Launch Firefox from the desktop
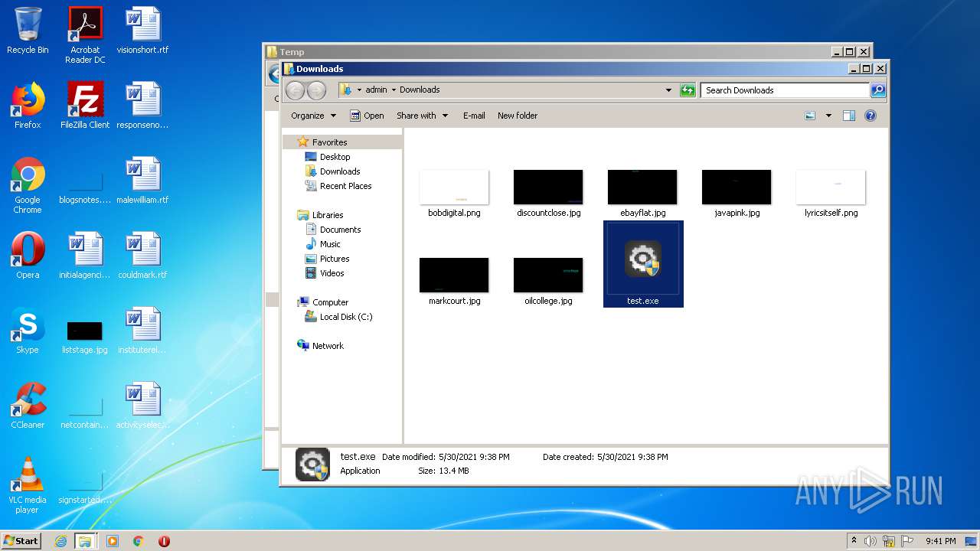980x551 pixels. [28, 106]
